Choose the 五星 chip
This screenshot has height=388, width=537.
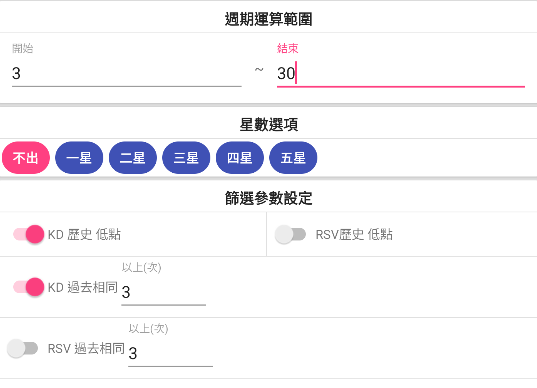tap(293, 158)
